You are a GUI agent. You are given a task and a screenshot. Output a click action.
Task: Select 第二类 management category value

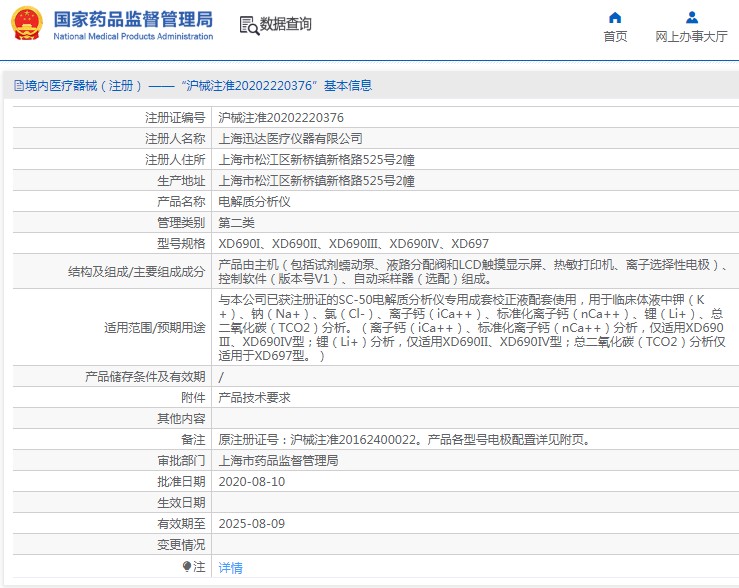tap(237, 223)
